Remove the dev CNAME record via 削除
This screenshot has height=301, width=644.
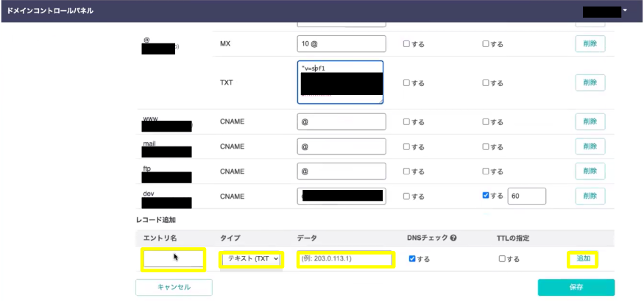(590, 196)
